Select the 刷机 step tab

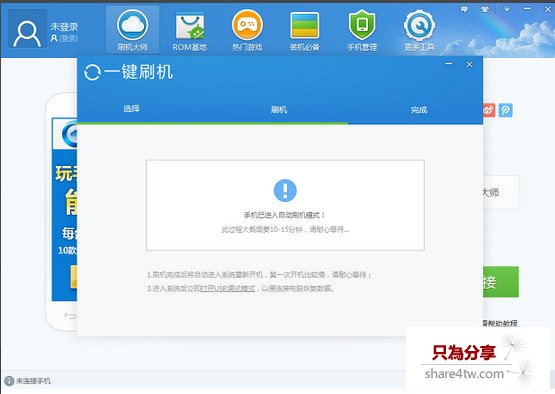pyautogui.click(x=279, y=110)
